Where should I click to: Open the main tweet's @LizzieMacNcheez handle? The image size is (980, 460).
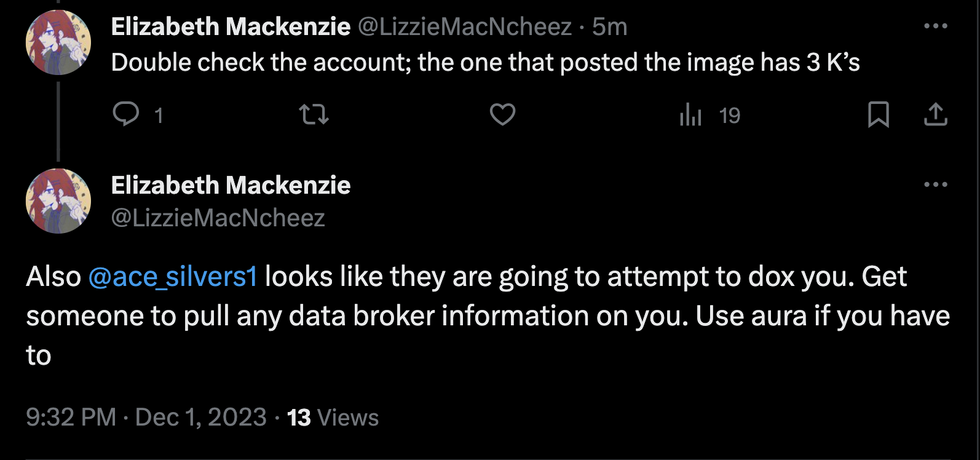[218, 218]
